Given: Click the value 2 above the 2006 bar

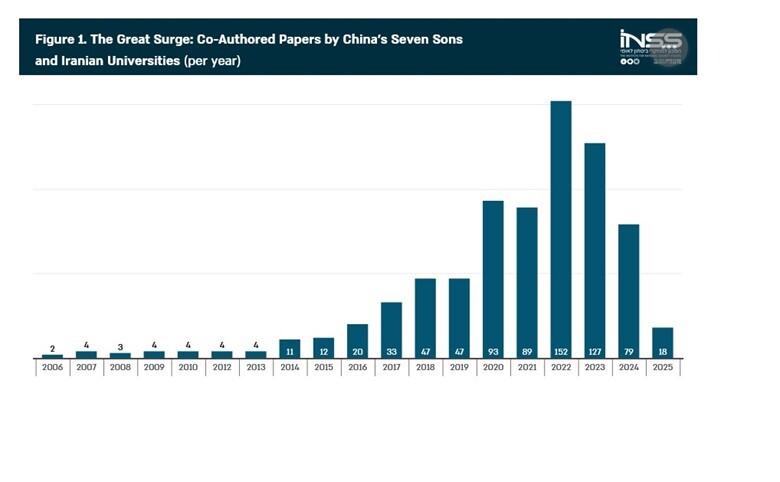Looking at the screenshot, I should click(52, 349).
